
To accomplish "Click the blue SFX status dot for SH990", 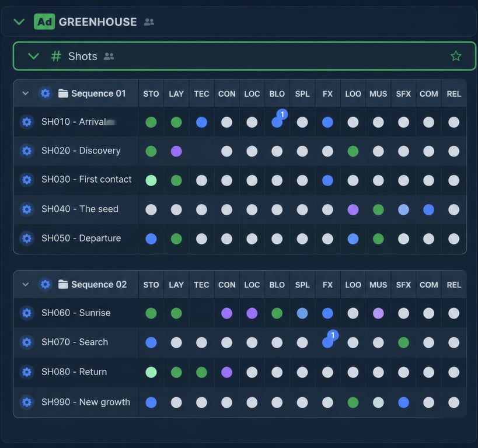I will 403,402.
